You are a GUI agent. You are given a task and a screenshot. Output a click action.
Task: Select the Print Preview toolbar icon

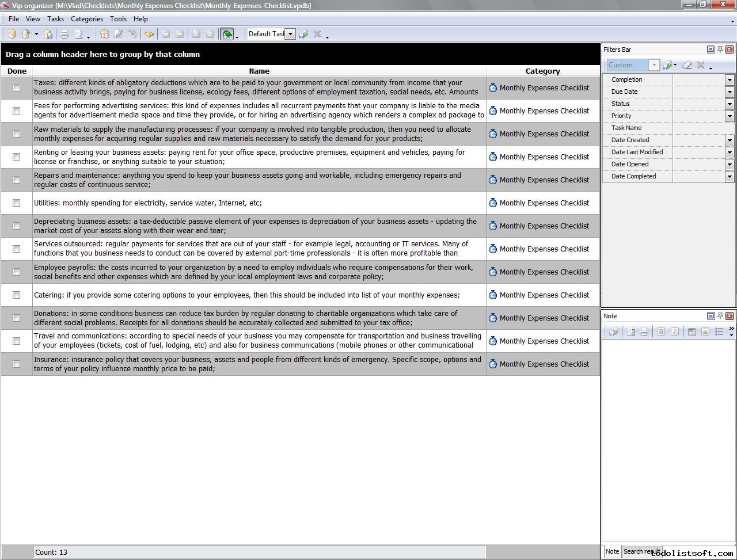coord(79,34)
